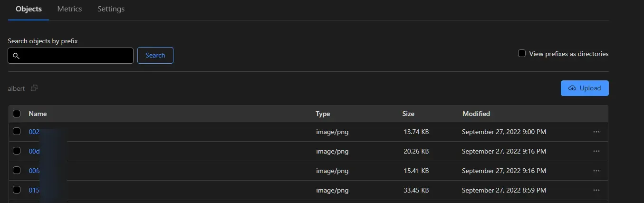This screenshot has height=203, width=644.
Task: Open the object link starting with 015
Action: pos(34,190)
